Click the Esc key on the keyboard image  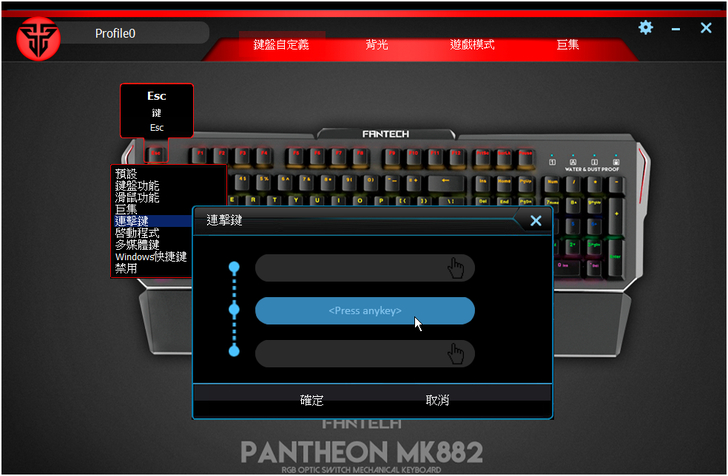tap(156, 154)
